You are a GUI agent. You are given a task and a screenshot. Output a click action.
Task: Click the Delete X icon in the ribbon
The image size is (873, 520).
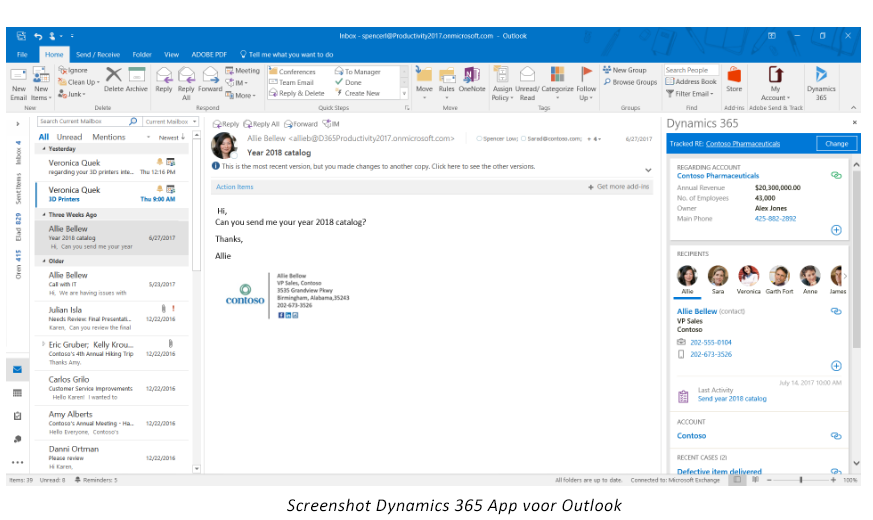click(113, 80)
